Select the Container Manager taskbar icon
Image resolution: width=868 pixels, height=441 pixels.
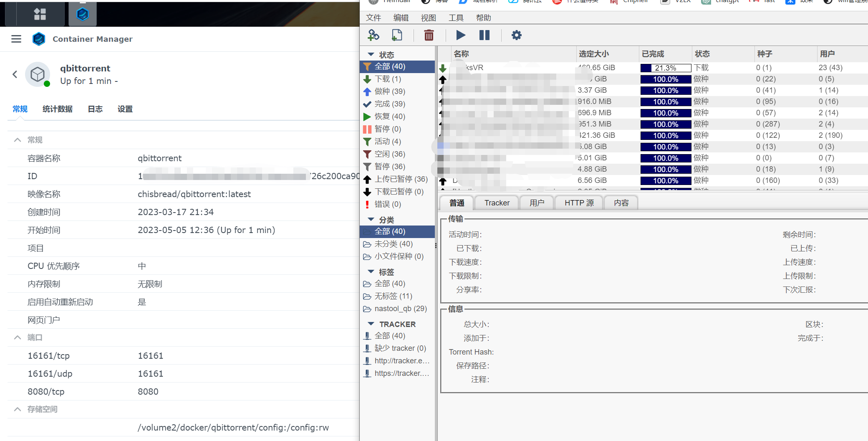click(x=83, y=14)
